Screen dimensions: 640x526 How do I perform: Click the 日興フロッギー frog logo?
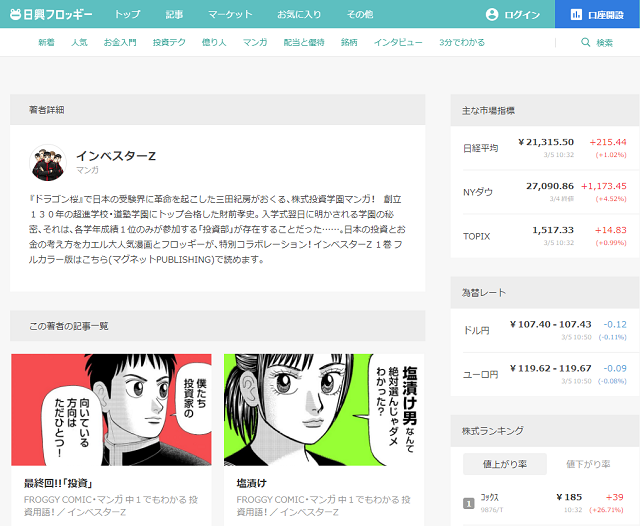(51, 14)
